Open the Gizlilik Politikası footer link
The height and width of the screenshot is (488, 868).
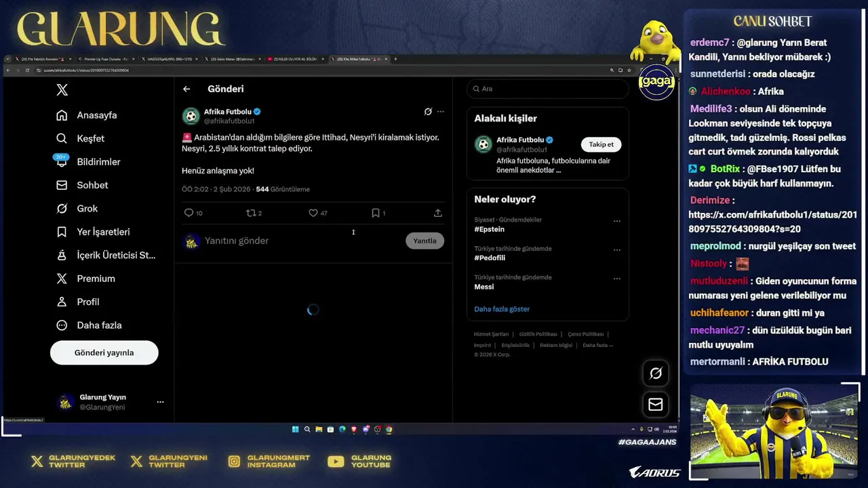click(538, 334)
